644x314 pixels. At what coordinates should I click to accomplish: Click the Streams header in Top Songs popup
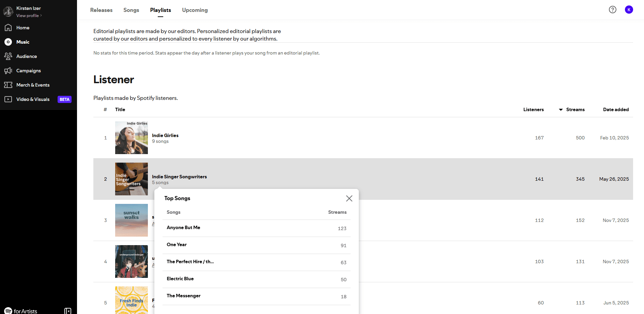(x=337, y=212)
